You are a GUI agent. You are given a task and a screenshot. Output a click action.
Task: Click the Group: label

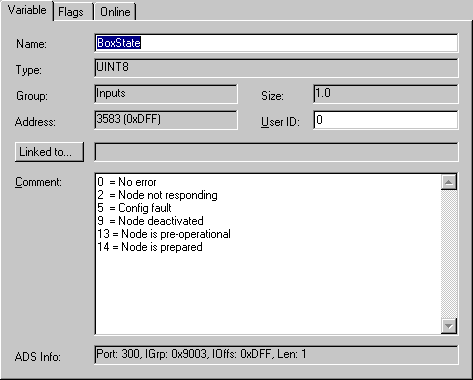(32, 96)
